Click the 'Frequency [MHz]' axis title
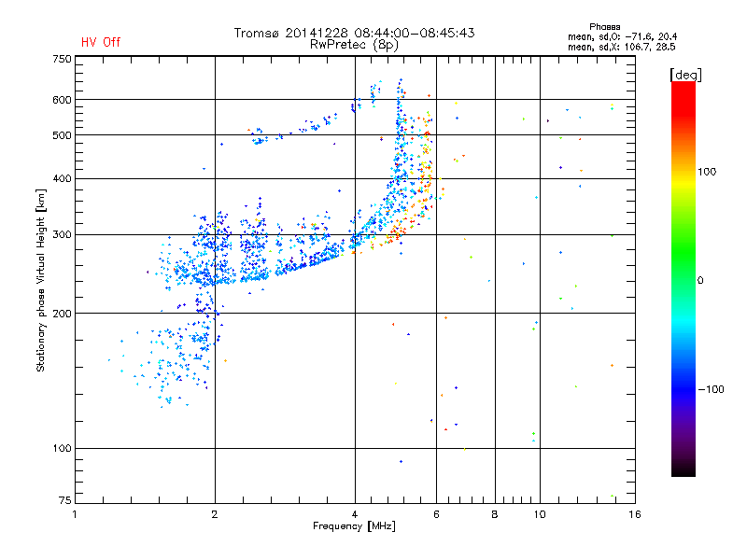The image size is (747, 560). [x=354, y=526]
